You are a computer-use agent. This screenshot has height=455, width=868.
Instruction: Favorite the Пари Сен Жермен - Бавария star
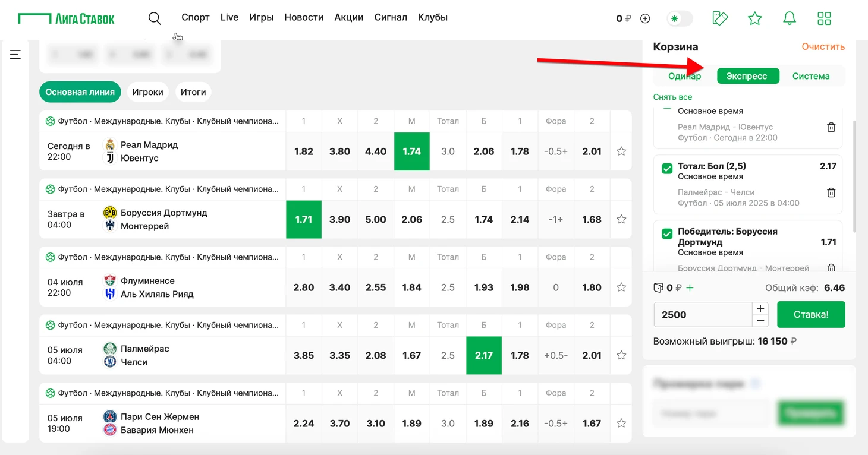(621, 424)
